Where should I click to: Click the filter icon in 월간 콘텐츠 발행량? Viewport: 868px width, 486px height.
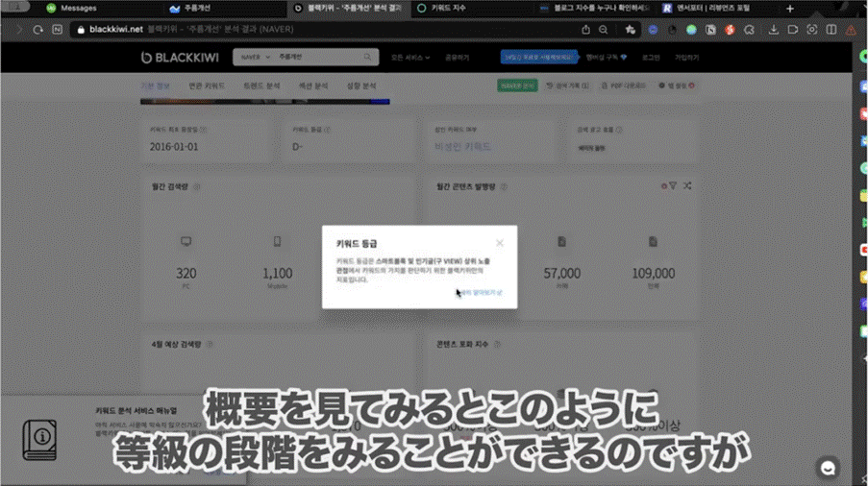coord(673,185)
